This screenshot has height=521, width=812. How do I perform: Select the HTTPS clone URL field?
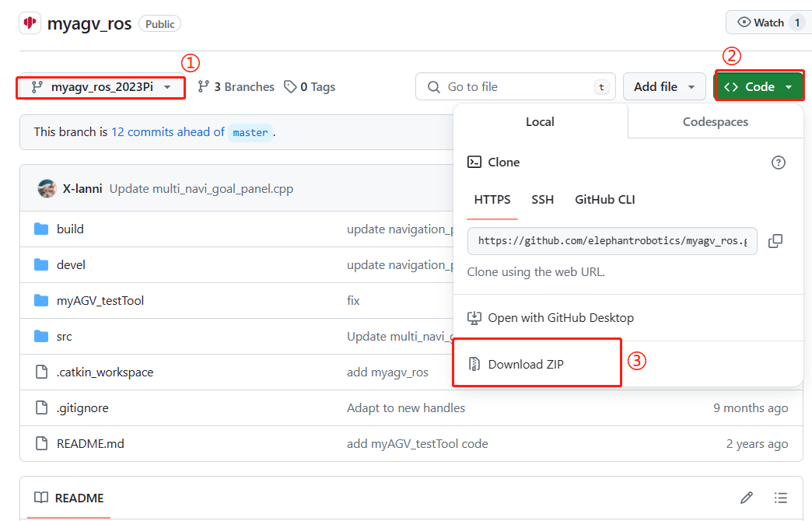[612, 241]
